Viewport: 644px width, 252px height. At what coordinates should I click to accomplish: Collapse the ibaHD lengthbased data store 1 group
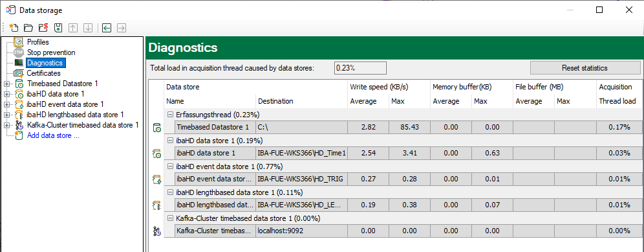[x=170, y=192]
